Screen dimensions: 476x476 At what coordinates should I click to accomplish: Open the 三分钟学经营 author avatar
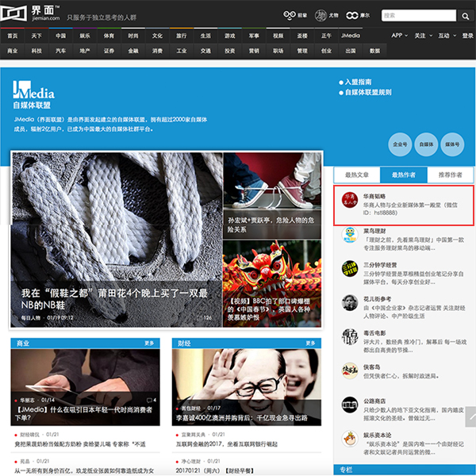pos(349,268)
